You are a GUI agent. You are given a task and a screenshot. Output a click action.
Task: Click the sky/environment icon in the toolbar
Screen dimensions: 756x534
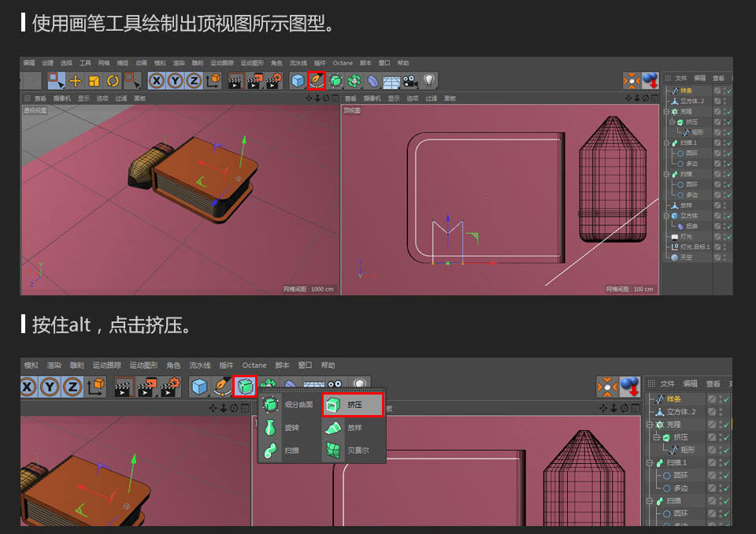click(x=391, y=80)
